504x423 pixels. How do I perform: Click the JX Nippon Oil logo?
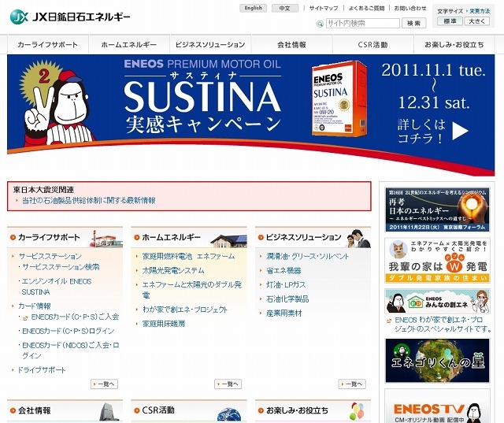[70, 17]
